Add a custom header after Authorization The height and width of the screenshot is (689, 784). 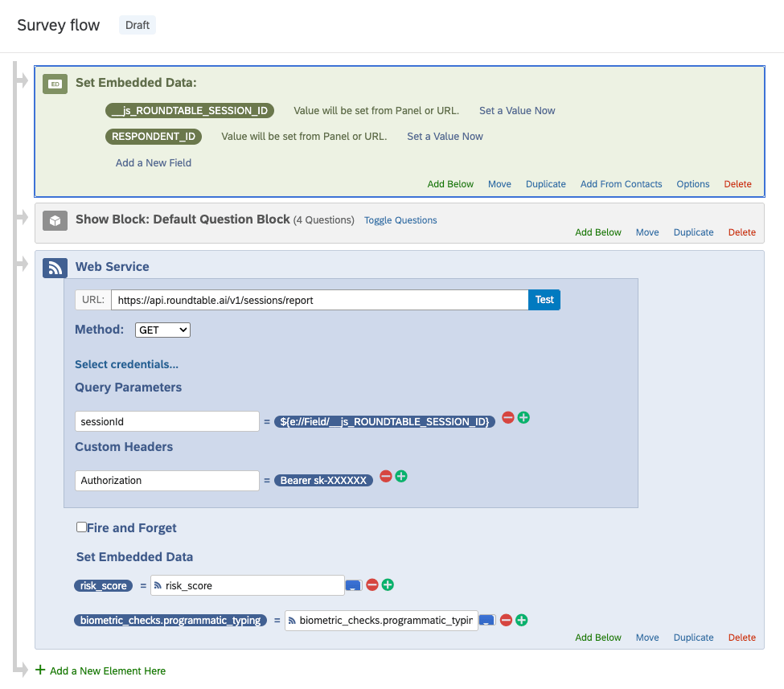(401, 476)
